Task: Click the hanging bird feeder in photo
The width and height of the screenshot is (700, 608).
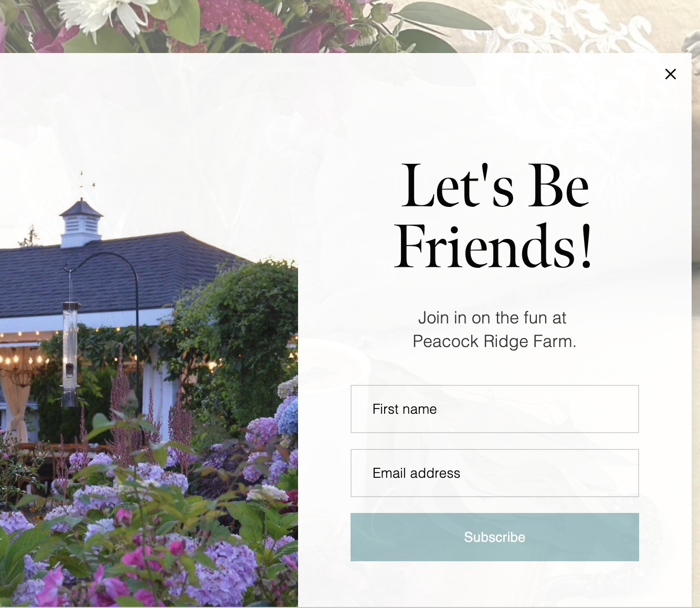Action: [70, 354]
